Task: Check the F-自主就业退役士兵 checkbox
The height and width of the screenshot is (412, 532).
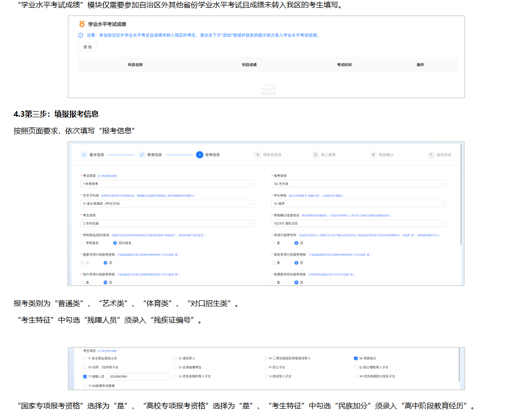Action: tap(85, 358)
